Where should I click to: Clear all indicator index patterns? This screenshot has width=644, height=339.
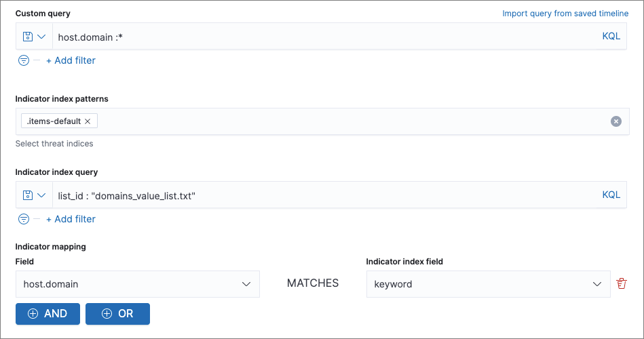(615, 121)
